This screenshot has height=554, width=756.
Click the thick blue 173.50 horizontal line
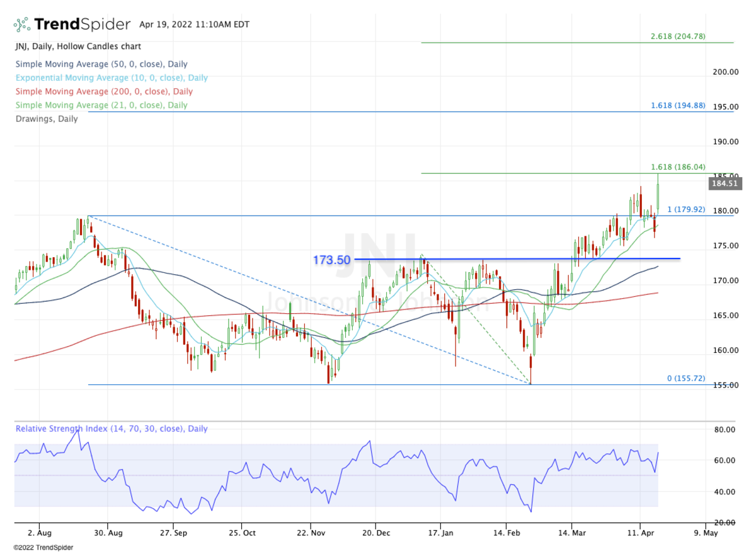[517, 258]
